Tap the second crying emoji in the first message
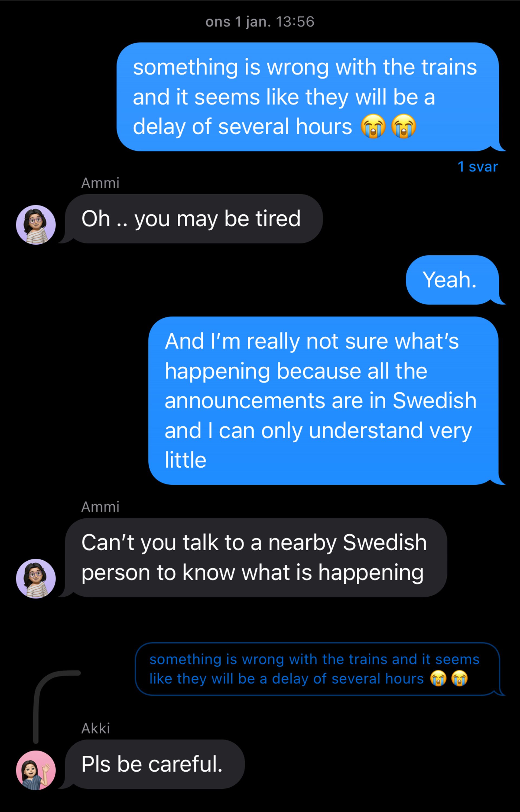The height and width of the screenshot is (812, 520). click(x=404, y=126)
